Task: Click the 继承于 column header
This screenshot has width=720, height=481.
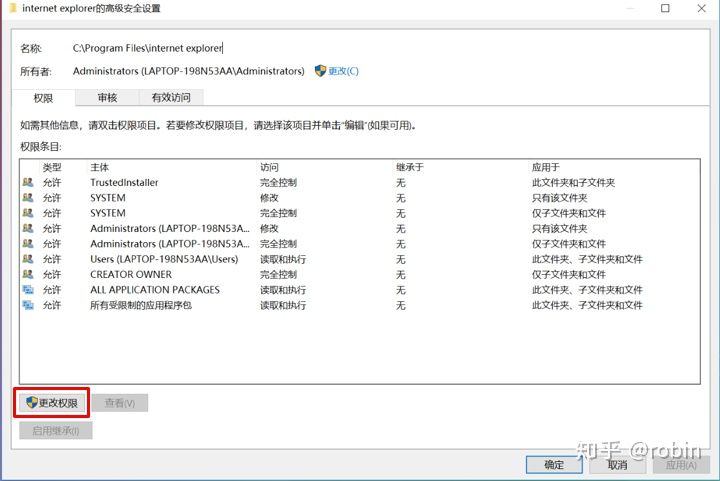Action: [x=410, y=167]
